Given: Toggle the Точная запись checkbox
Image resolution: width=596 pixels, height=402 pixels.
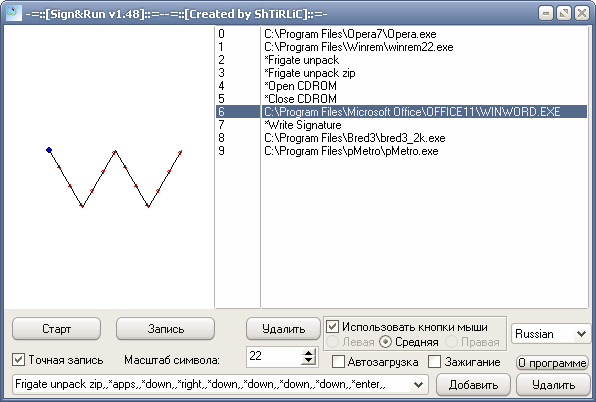Looking at the screenshot, I should point(18,359).
